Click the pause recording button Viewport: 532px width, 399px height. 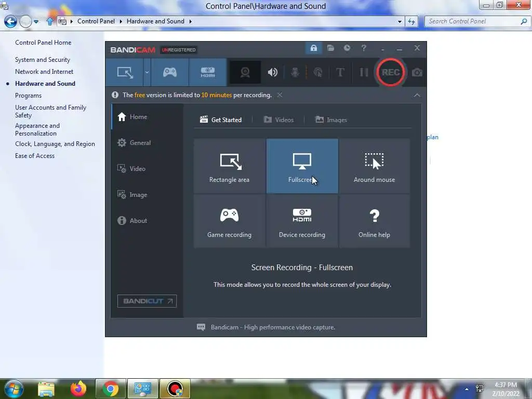coord(364,72)
